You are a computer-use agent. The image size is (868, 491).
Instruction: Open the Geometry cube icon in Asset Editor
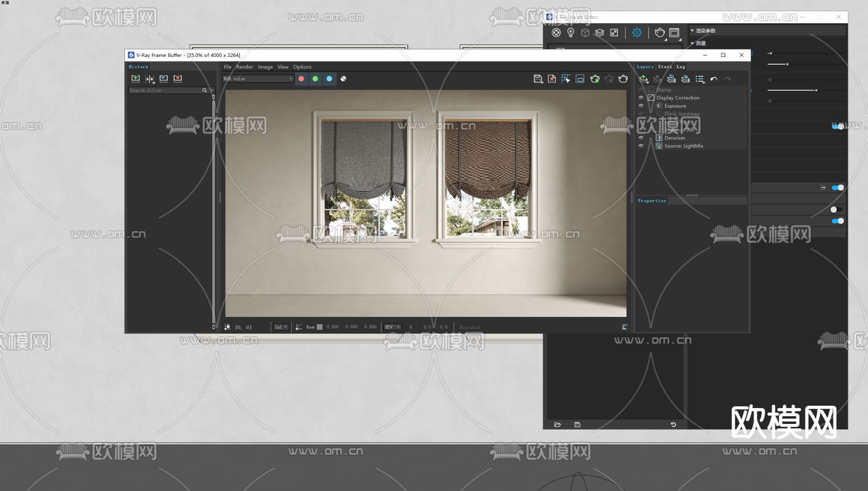tap(585, 33)
